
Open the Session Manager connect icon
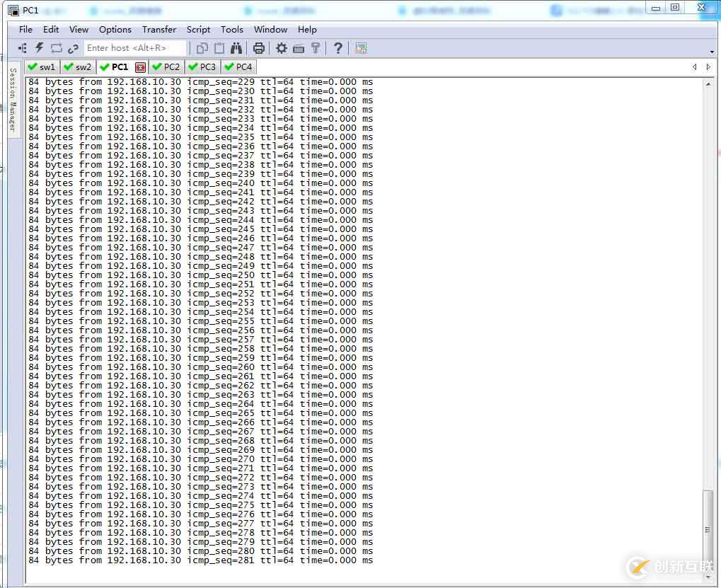23,48
